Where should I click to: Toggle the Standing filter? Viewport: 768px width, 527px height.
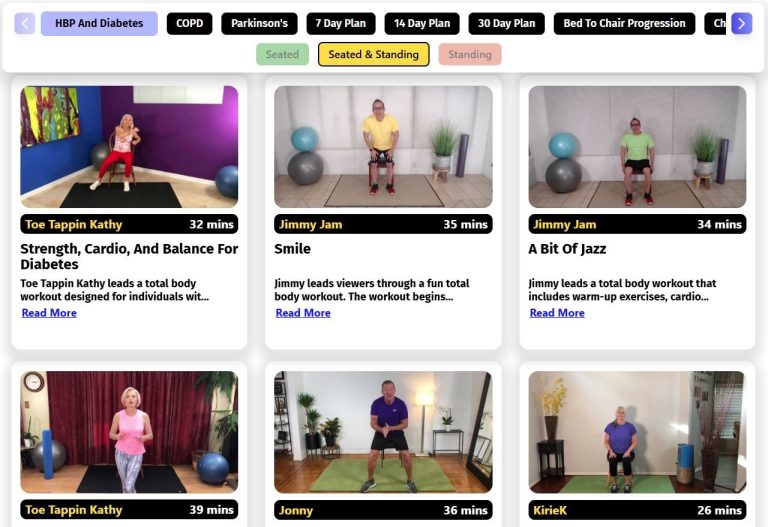point(470,54)
